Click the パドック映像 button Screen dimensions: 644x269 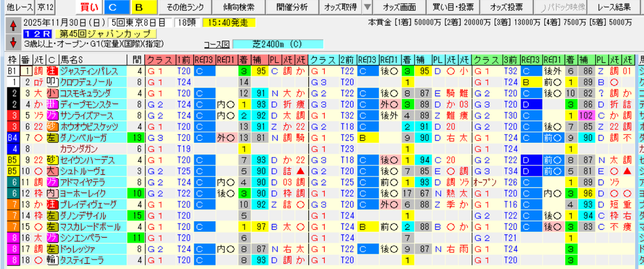[560, 7]
